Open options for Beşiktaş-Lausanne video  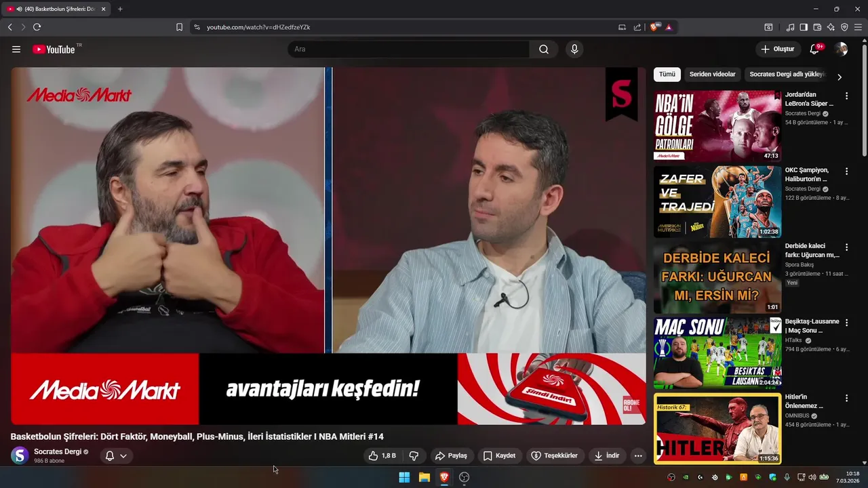(x=846, y=323)
